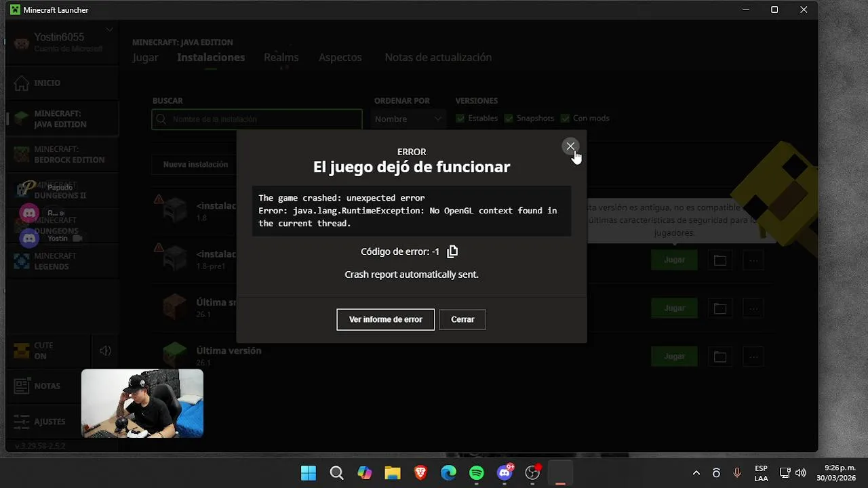Image resolution: width=868 pixels, height=488 pixels.
Task: Toggle the Estables versions checkbox
Action: coord(460,118)
